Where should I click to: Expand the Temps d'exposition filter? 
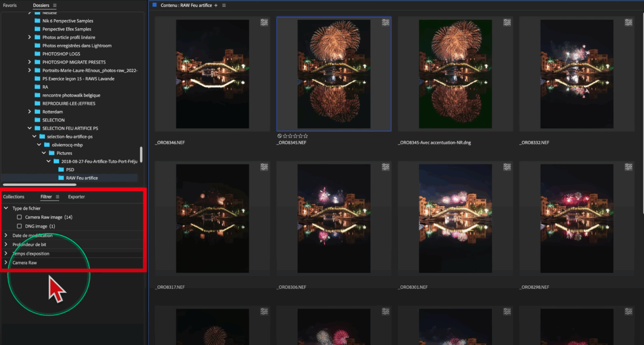(x=5, y=253)
